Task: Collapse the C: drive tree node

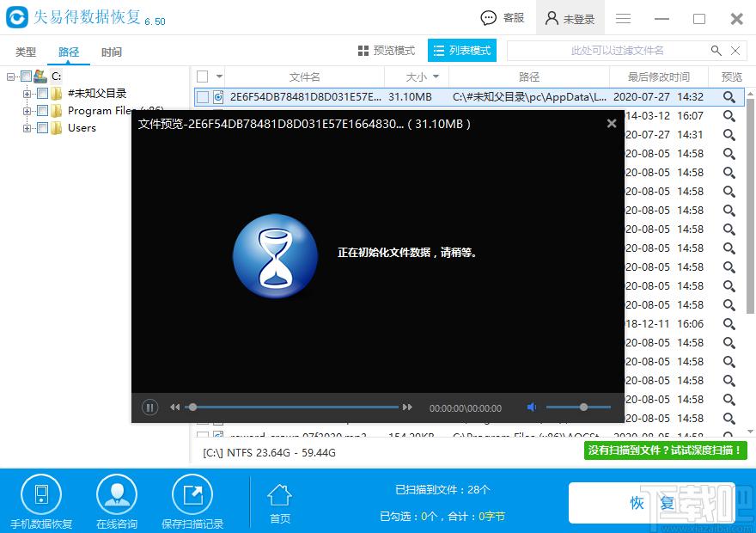Action: [x=10, y=77]
